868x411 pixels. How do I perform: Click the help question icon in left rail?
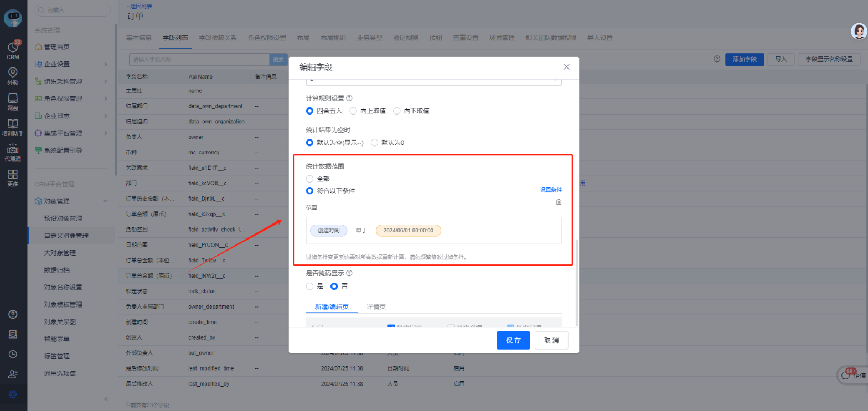coord(13,314)
